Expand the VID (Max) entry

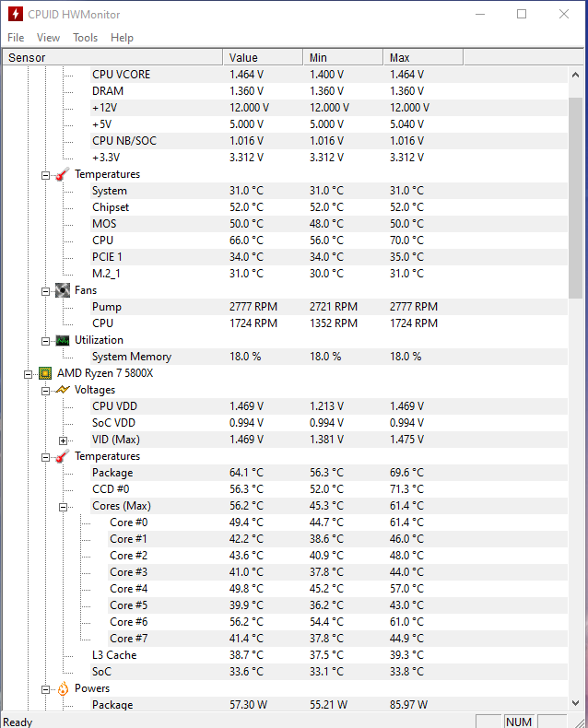(x=64, y=440)
